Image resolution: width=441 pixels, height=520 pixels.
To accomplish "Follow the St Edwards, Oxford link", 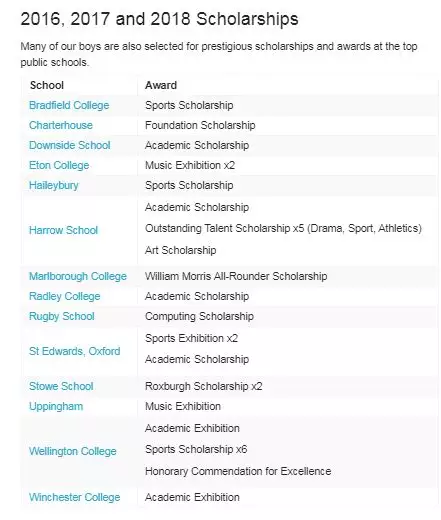I will (x=75, y=351).
